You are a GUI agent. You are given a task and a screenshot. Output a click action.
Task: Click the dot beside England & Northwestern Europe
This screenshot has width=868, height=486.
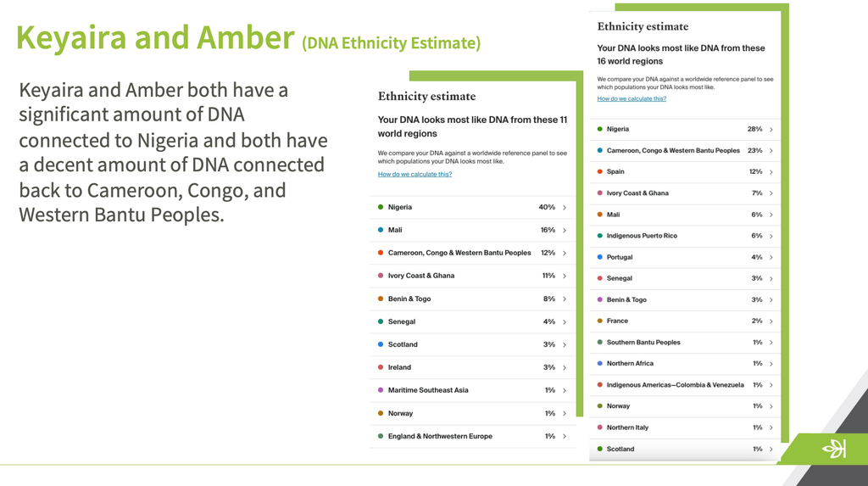click(x=381, y=436)
